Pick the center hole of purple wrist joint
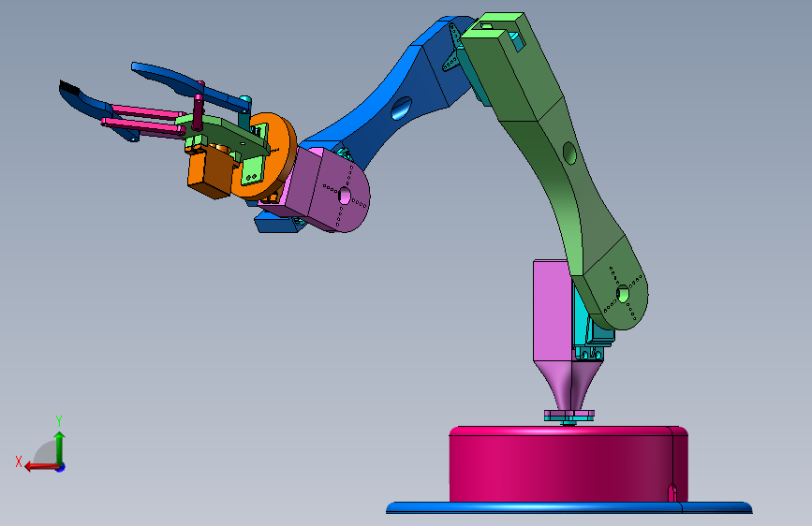 (x=344, y=196)
